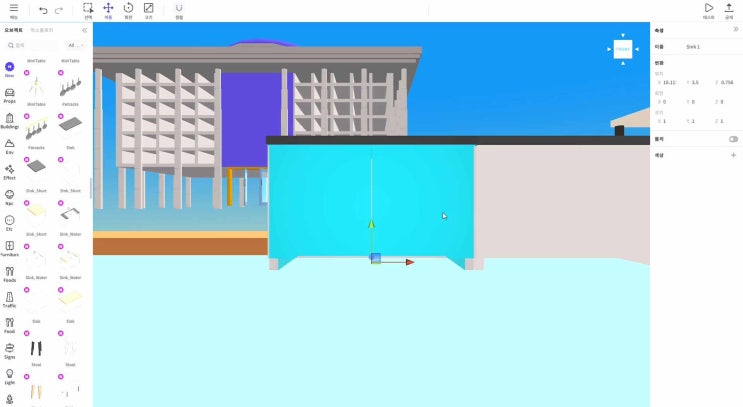Click the blue plane gizmo handle
Screen dimensions: 743x407
pos(375,258)
